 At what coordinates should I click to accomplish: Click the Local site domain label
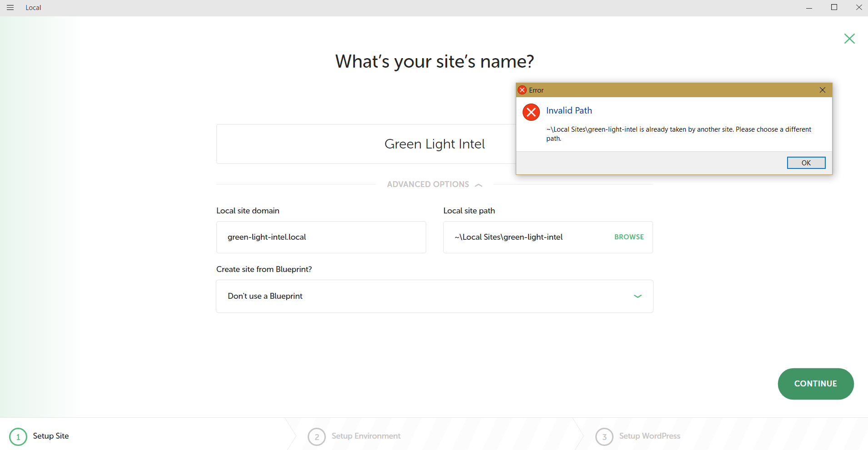click(248, 211)
